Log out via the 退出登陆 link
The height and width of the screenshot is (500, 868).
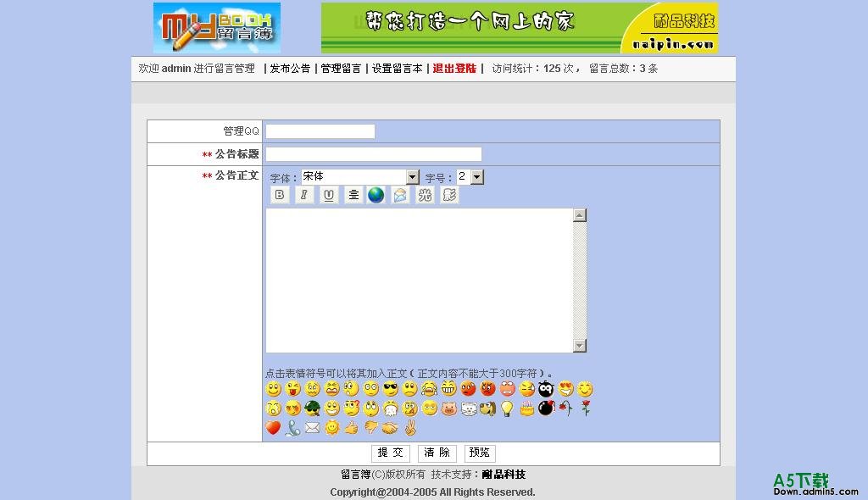coord(454,69)
